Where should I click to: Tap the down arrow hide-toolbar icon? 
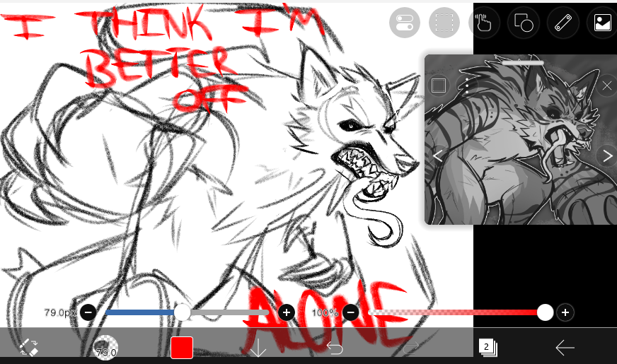[x=258, y=348]
